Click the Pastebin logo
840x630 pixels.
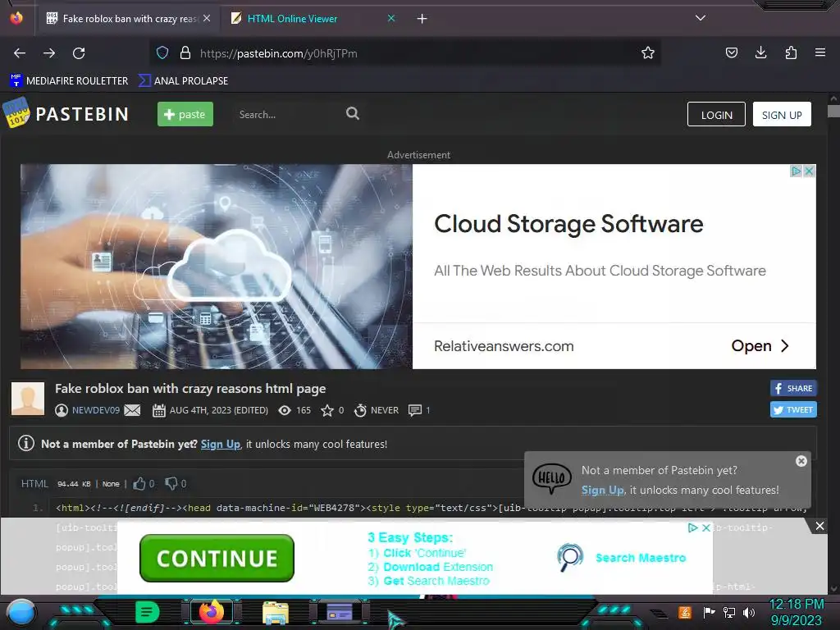[66, 113]
